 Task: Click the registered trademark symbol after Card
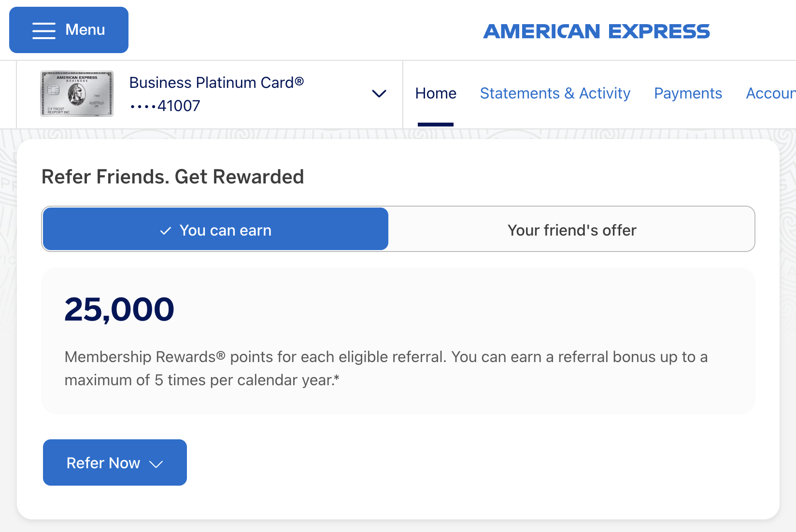coord(299,82)
